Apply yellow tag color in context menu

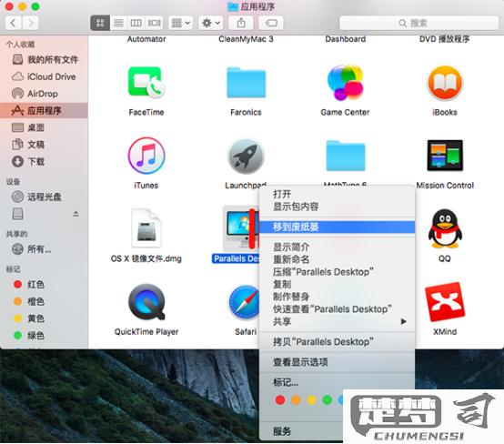312,400
